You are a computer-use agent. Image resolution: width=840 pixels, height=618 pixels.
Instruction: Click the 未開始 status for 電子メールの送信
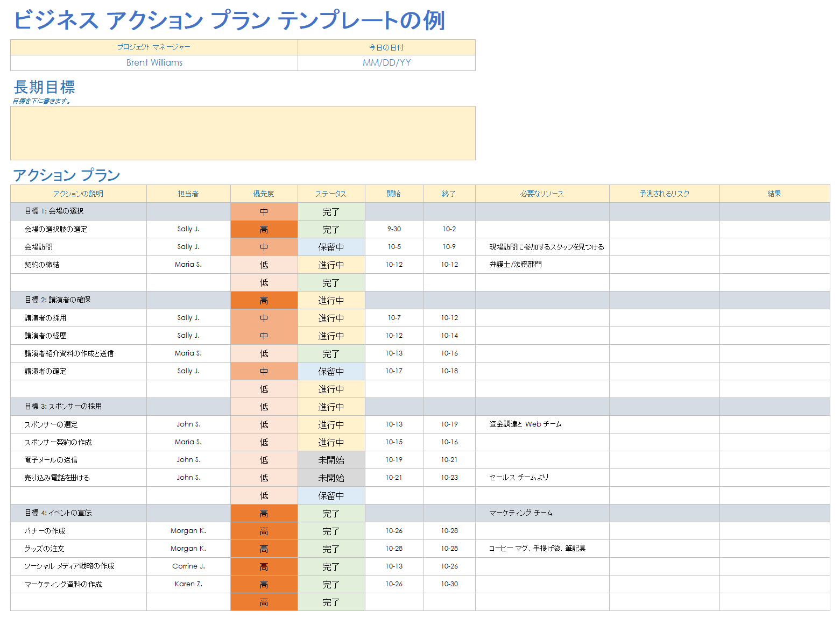331,460
